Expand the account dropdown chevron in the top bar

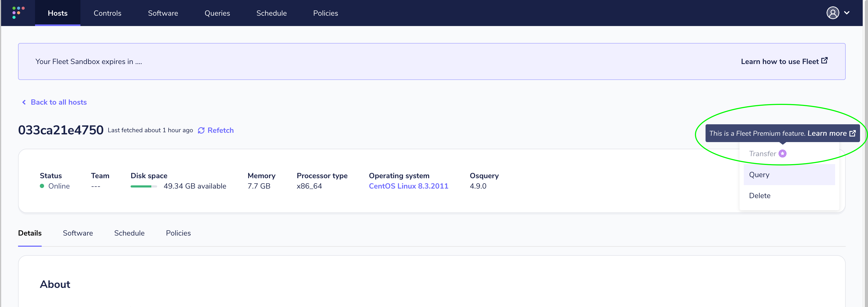point(846,13)
